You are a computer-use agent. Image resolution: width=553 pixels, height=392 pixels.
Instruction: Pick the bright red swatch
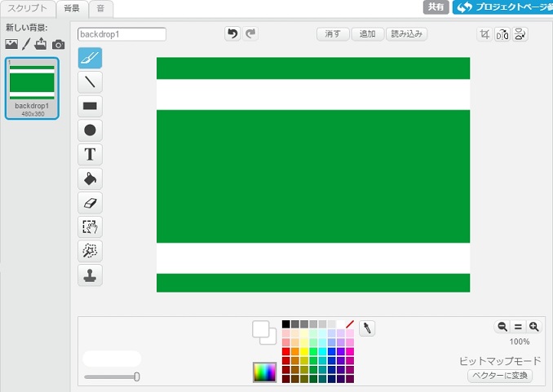(x=286, y=351)
